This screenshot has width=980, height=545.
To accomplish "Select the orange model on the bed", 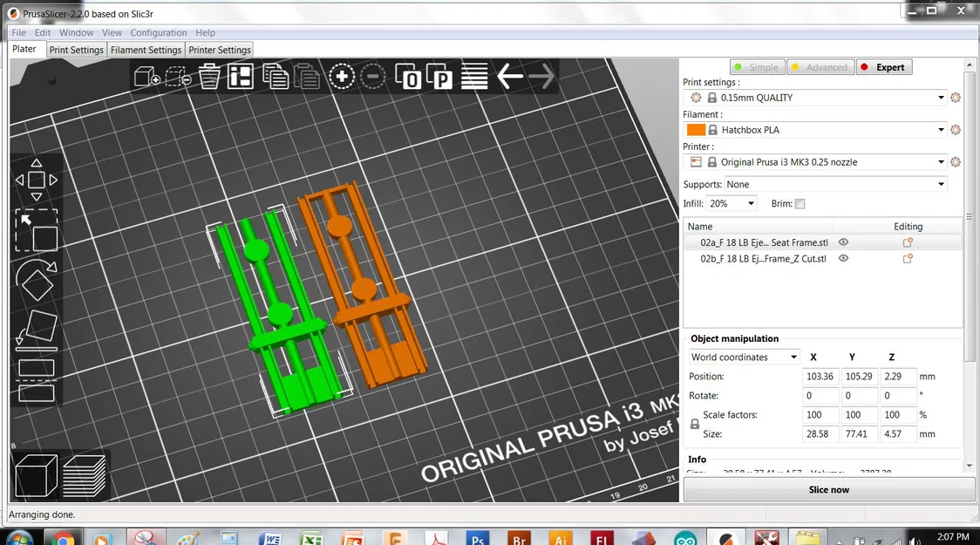I will pos(363,288).
